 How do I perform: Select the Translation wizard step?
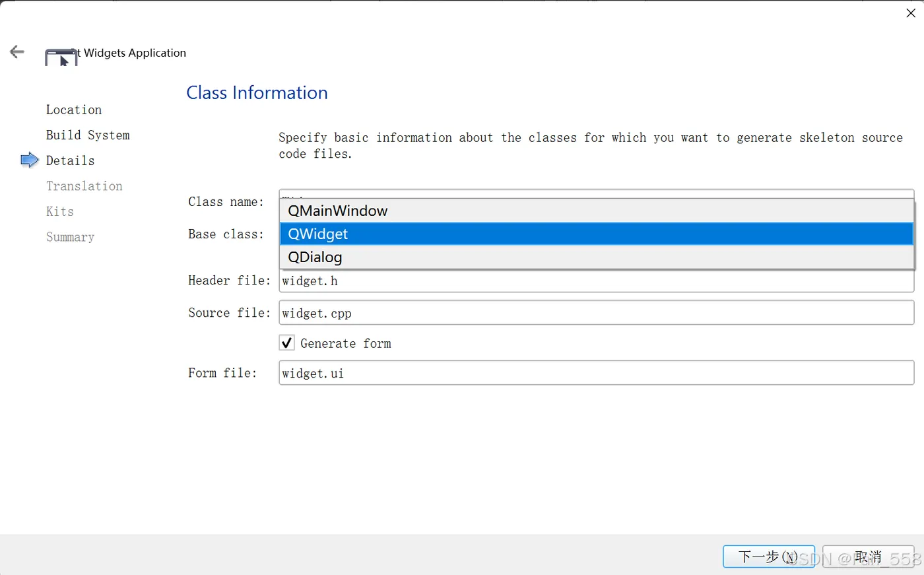tap(84, 186)
